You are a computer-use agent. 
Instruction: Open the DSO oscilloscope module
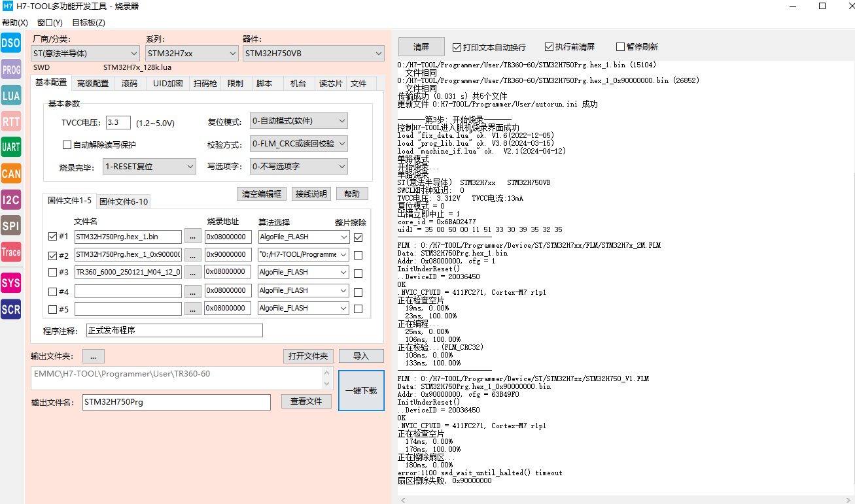[10, 43]
